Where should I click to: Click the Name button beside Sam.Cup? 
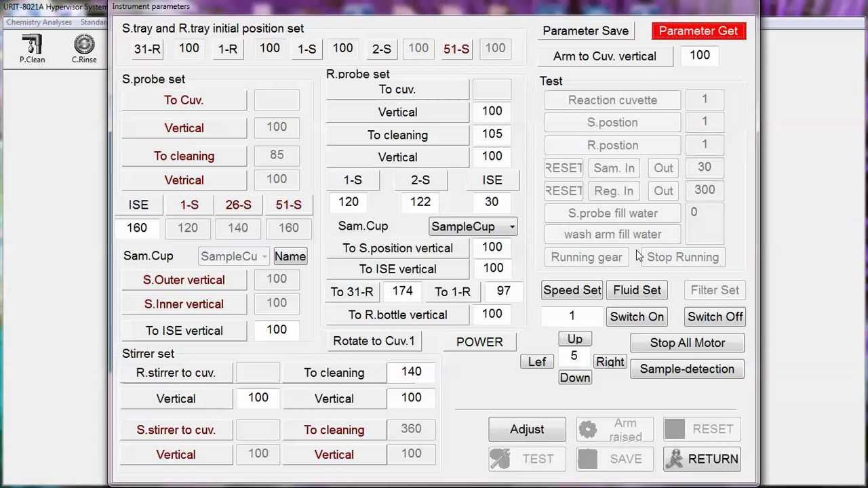point(290,256)
